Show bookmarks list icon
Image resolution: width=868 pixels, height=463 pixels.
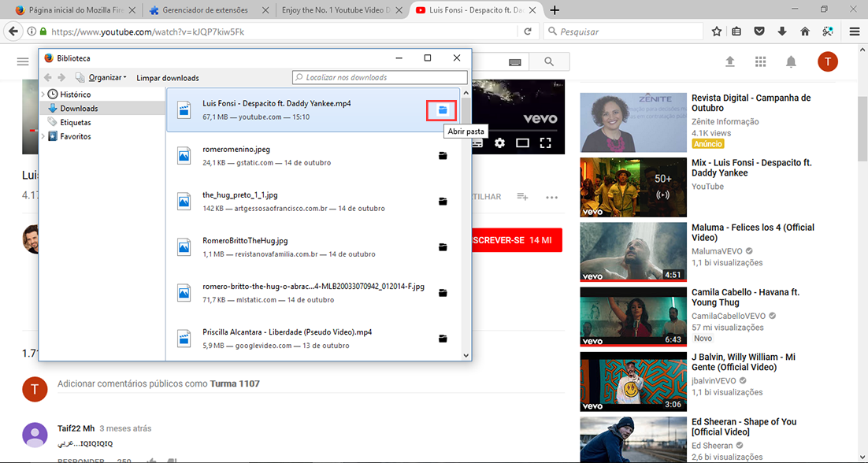pyautogui.click(x=736, y=31)
